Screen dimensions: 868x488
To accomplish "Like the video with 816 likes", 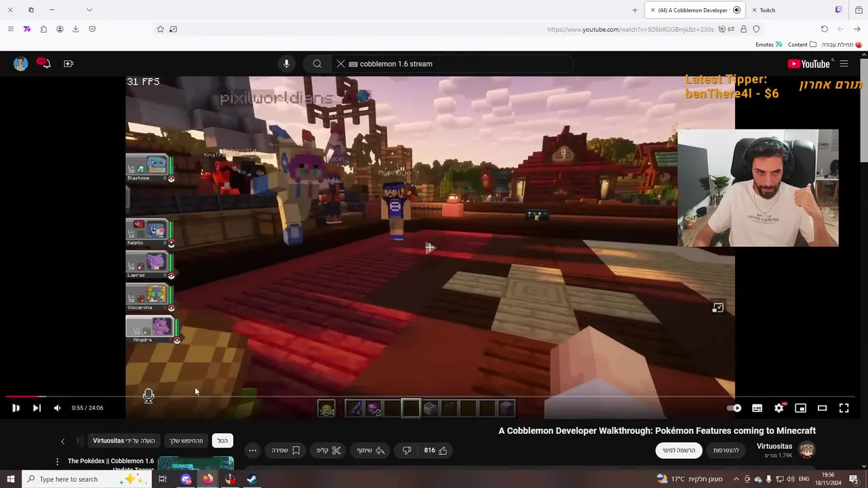I will point(435,450).
